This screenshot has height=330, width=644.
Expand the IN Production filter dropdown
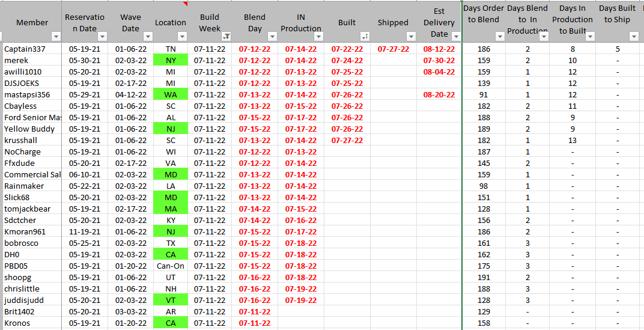tap(317, 37)
